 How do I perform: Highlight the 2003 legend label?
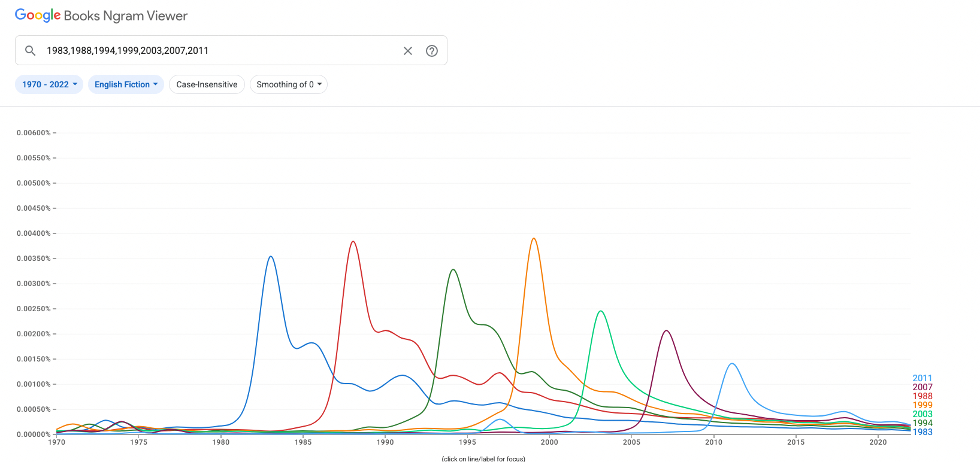[x=922, y=414]
